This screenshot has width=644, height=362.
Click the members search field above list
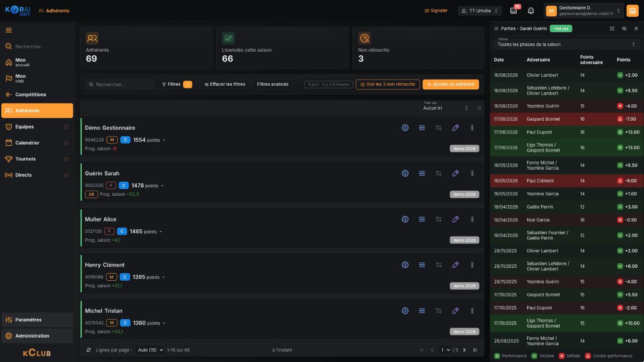click(120, 84)
